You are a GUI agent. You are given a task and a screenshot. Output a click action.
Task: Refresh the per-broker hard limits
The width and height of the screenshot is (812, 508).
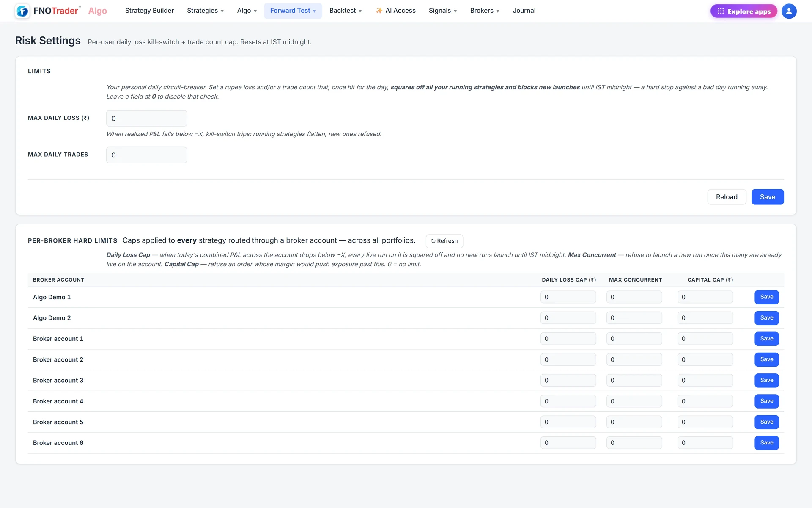444,241
